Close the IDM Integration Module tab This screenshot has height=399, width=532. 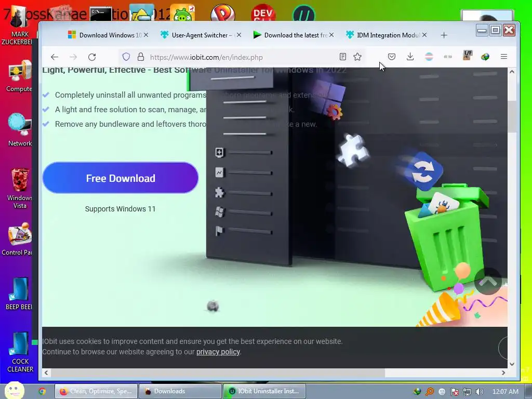tap(424, 35)
